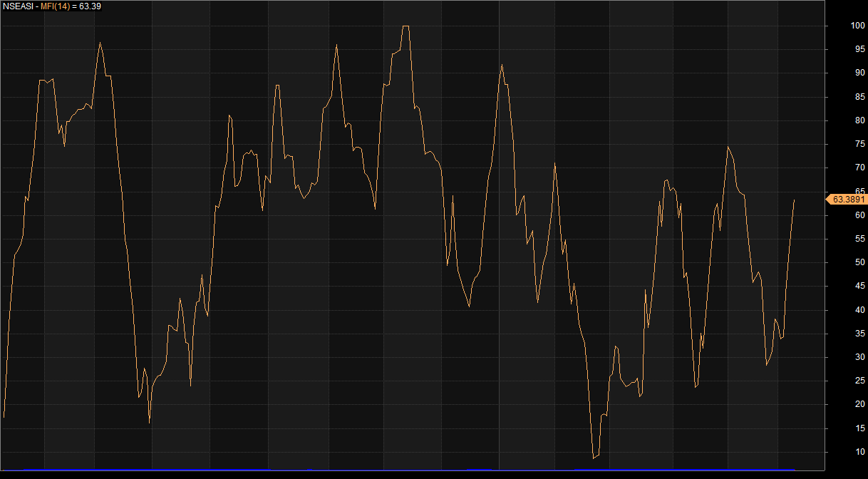This screenshot has width=868, height=479.
Task: Select the orange MFI(14) indicator label
Action: click(55, 6)
